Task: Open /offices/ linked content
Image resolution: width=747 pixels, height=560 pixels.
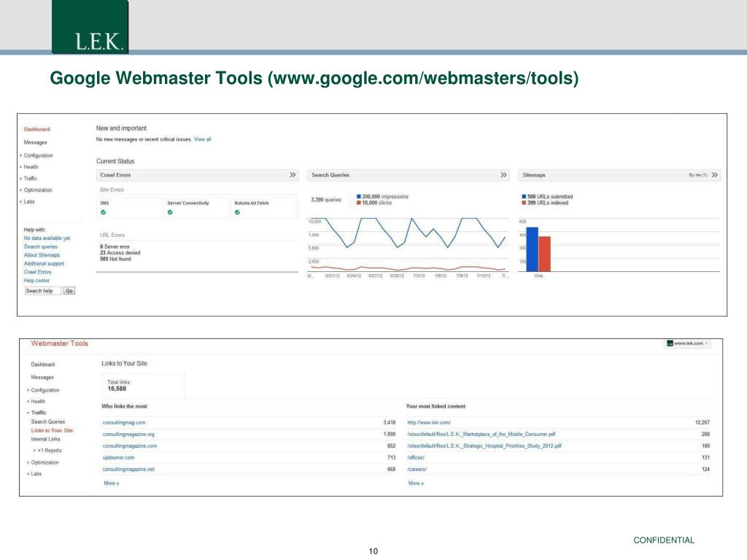Action: (415, 458)
